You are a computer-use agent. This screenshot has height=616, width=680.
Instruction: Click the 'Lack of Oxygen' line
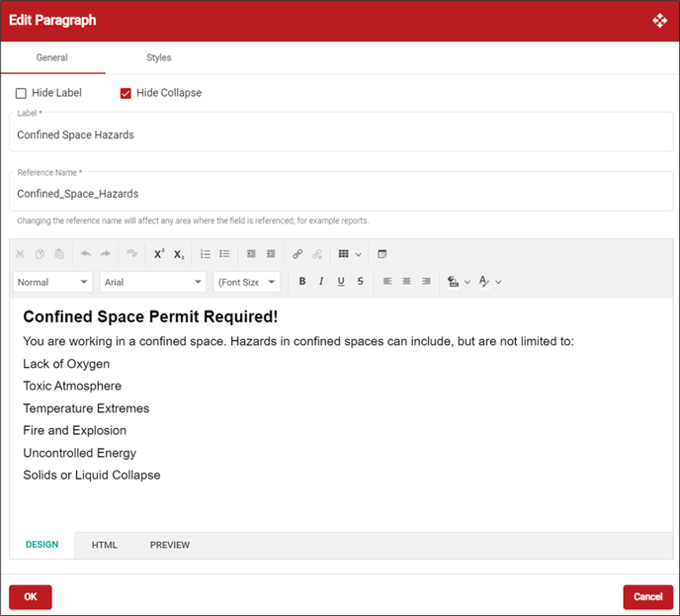66,364
